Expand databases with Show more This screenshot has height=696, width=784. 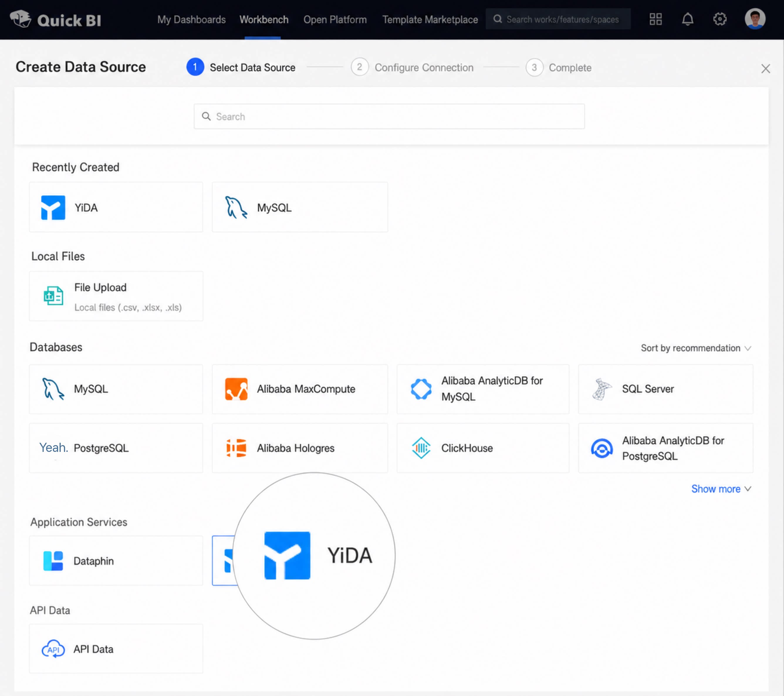pyautogui.click(x=721, y=489)
